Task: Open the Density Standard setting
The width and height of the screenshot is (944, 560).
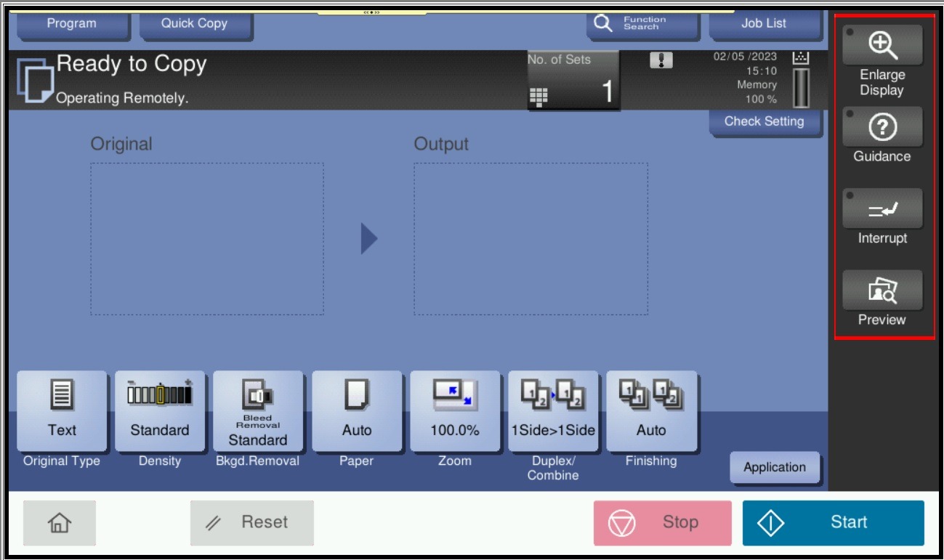Action: pos(160,411)
